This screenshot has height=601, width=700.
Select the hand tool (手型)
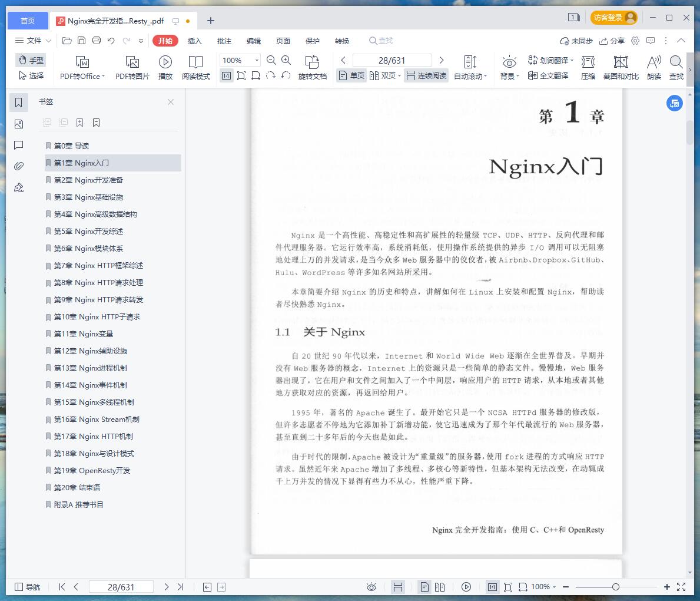(31, 60)
